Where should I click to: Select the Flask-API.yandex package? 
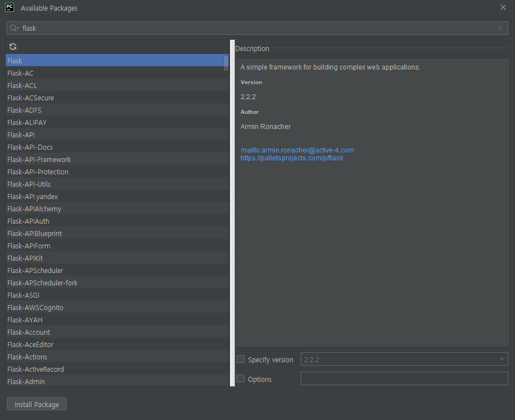pos(117,196)
